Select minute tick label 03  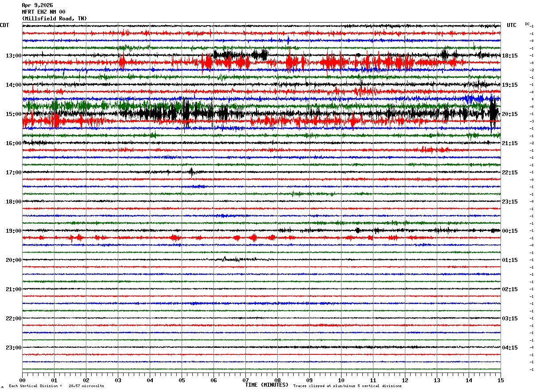(118, 380)
